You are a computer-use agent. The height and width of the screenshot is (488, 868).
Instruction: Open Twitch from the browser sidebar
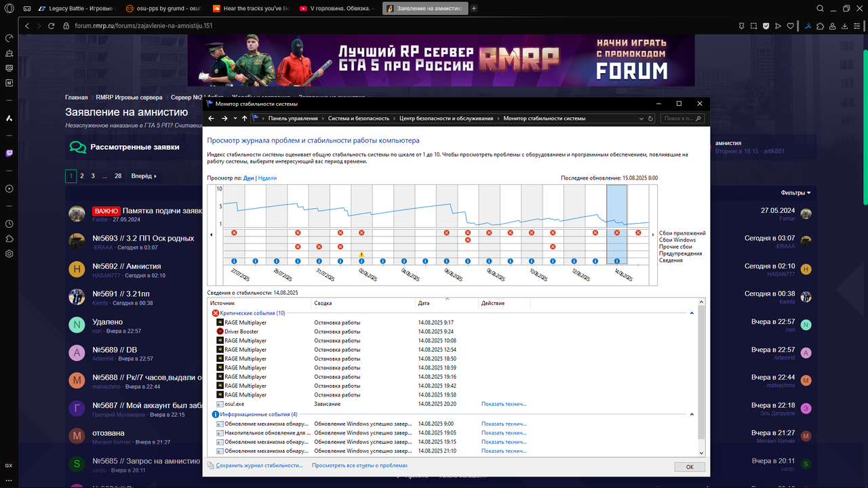point(9,154)
